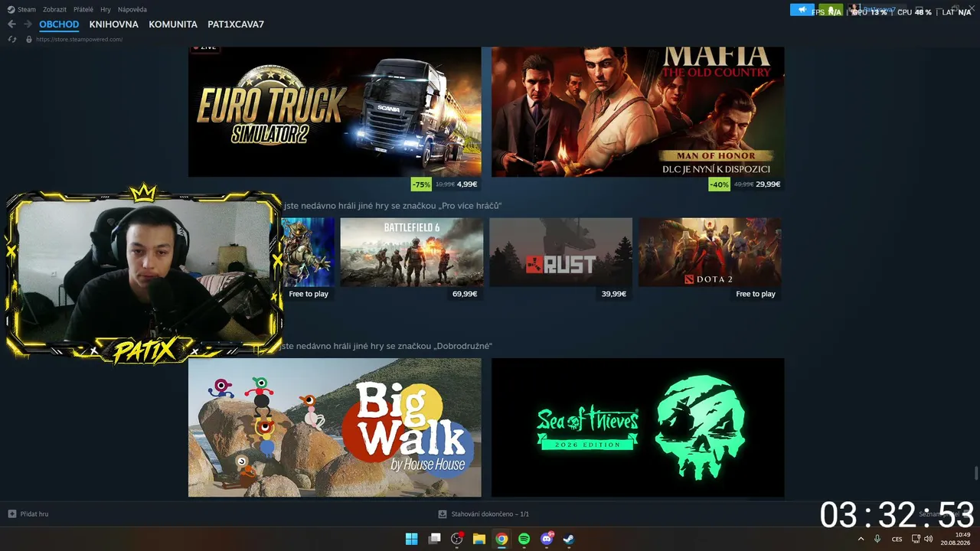
Task: Open the PAT1XCAVA7 profile tab
Action: click(236, 24)
